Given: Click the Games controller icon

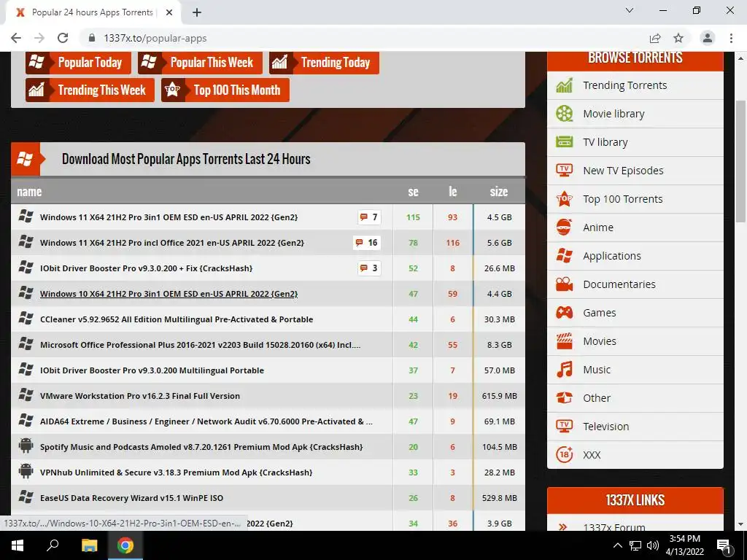Looking at the screenshot, I should tap(564, 313).
